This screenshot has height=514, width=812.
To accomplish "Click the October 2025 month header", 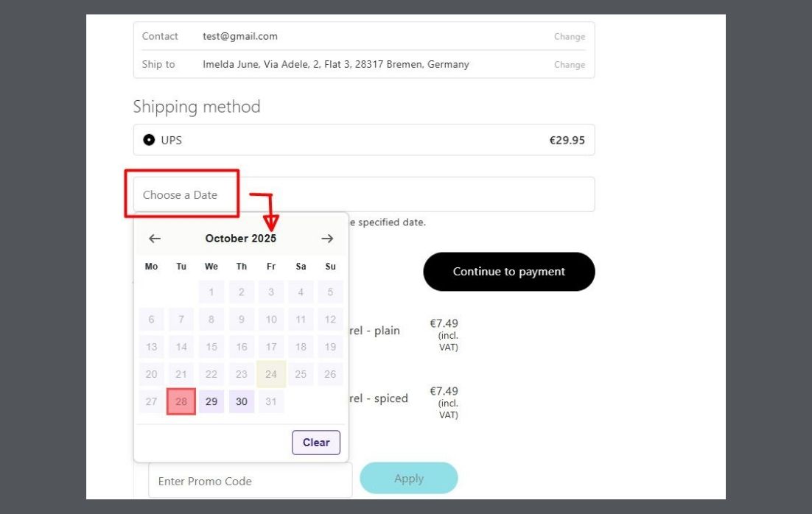I will pos(241,239).
